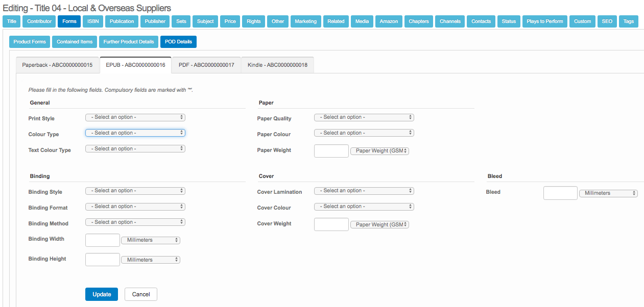Focus the Binding Height text box
Viewport: 644px width, 307px height.
[x=102, y=260]
